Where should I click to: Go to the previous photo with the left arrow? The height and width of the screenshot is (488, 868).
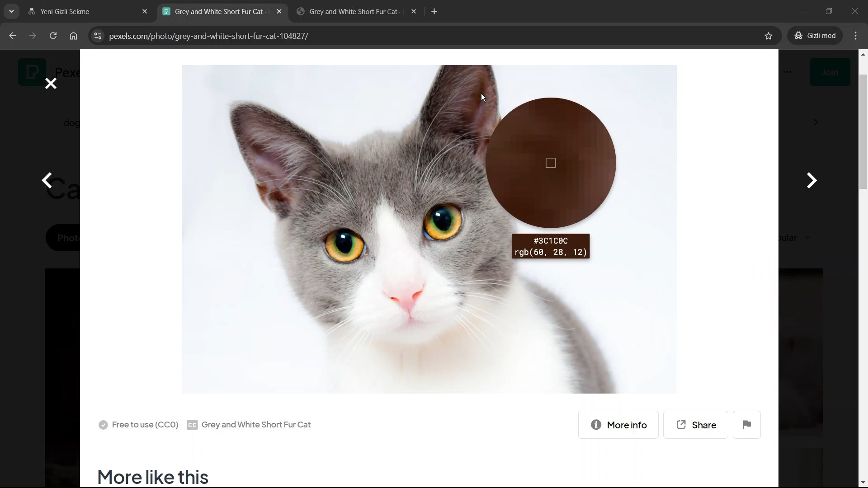[47, 180]
